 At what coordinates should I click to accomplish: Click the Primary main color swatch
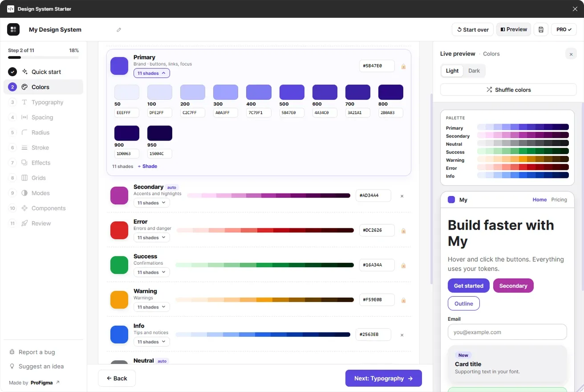(x=119, y=66)
